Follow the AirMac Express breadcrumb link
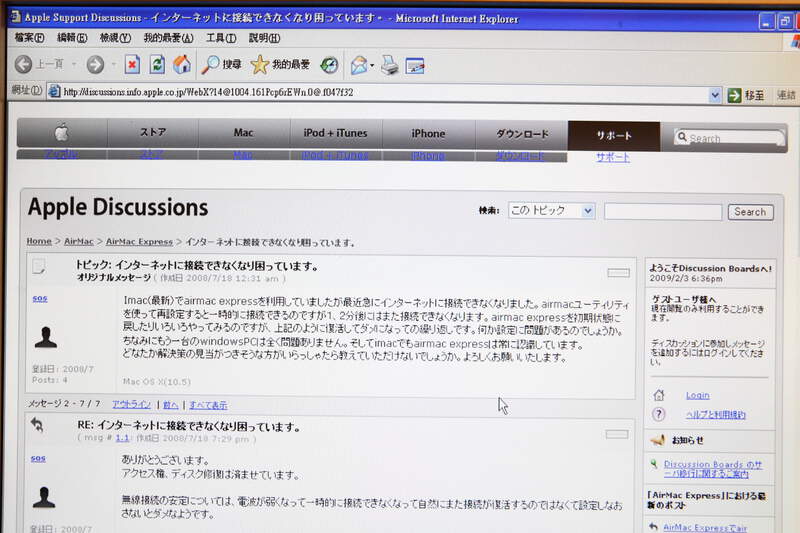This screenshot has width=800, height=533. click(139, 242)
